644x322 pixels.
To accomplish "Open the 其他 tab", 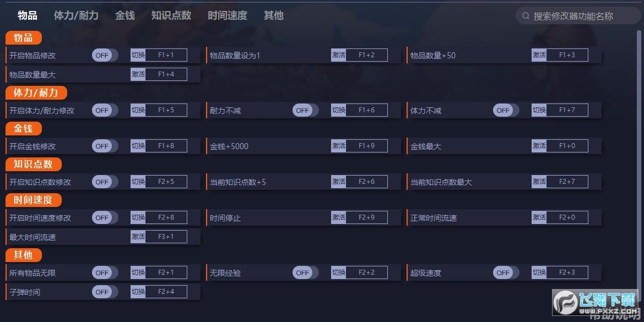I will click(274, 15).
